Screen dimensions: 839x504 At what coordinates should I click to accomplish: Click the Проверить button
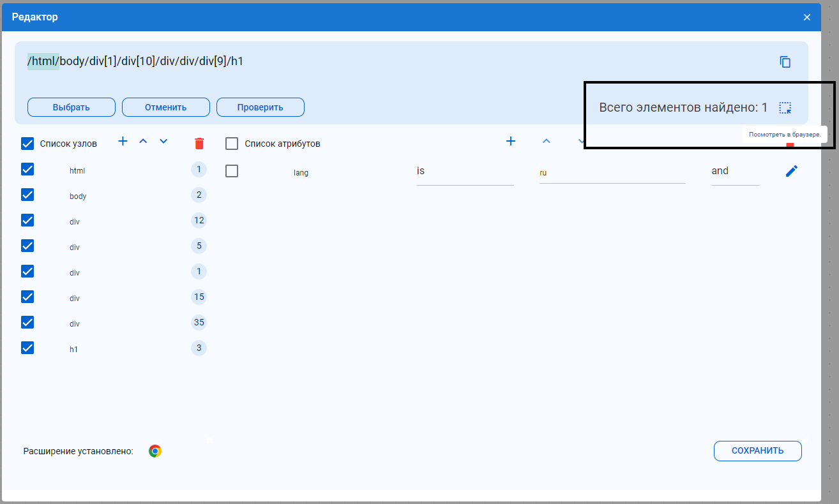pyautogui.click(x=261, y=107)
